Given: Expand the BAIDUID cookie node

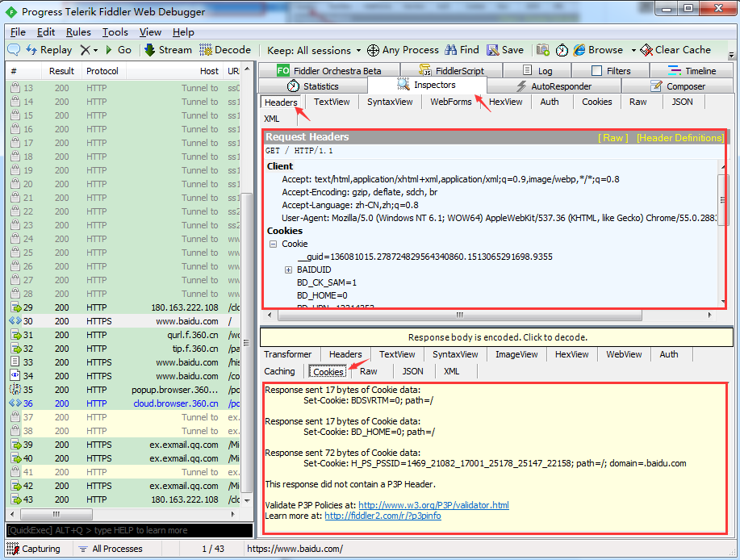Looking at the screenshot, I should tap(288, 270).
